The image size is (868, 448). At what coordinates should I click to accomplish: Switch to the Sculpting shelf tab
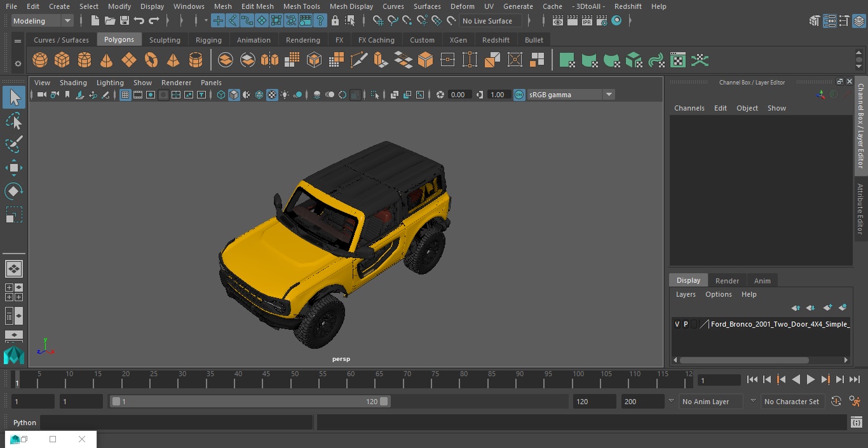[x=165, y=40]
